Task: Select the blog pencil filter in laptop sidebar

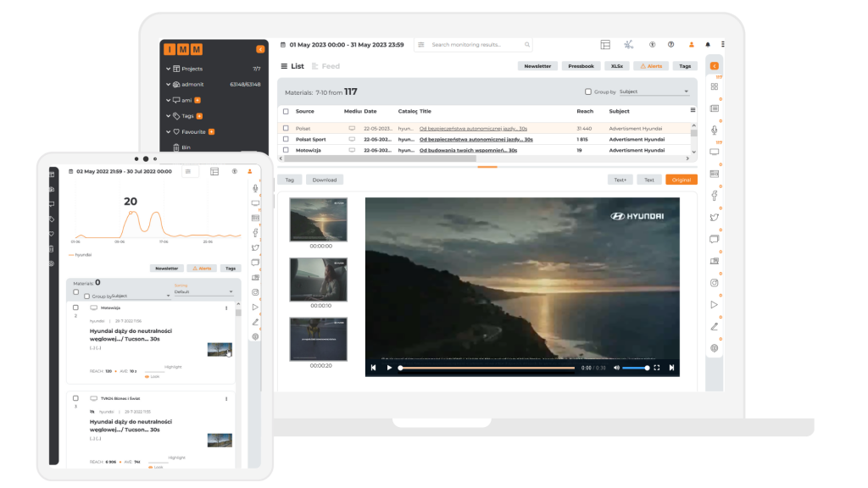Action: point(714,326)
